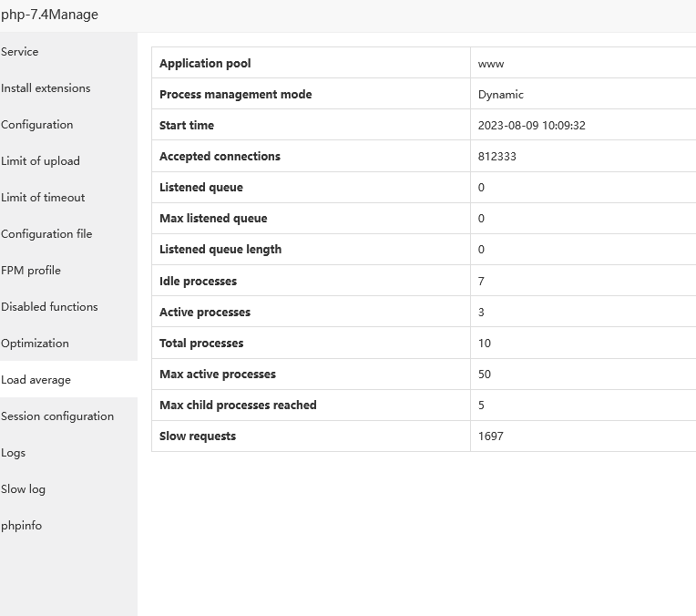View Disabled functions list
The height and width of the screenshot is (616, 696).
click(x=49, y=307)
